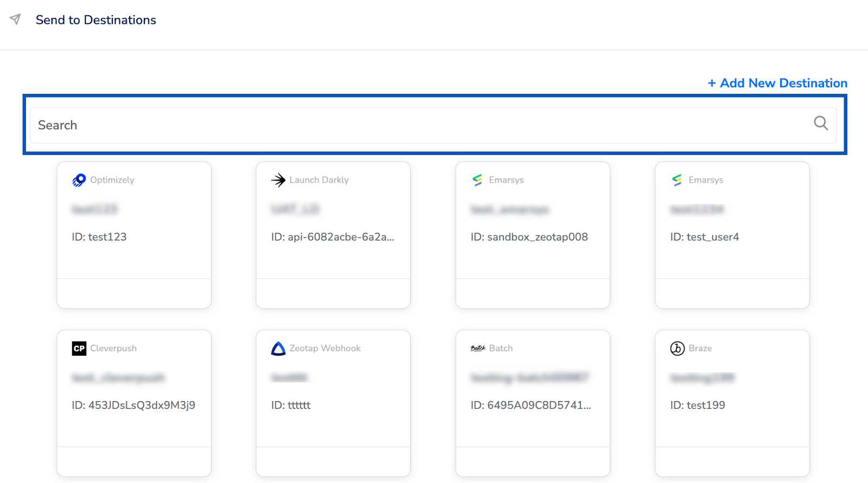The width and height of the screenshot is (868, 483).
Task: Click the Optimizely logo icon
Action: tap(79, 180)
